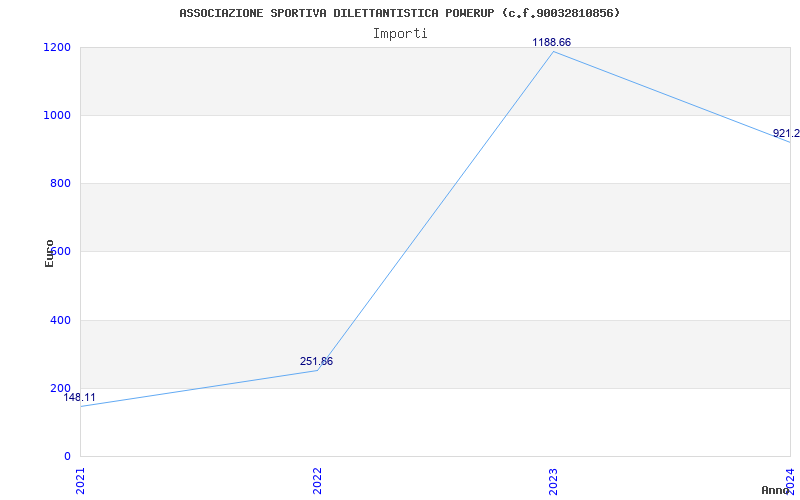Click the 'Anno' x-axis label

coord(775,490)
